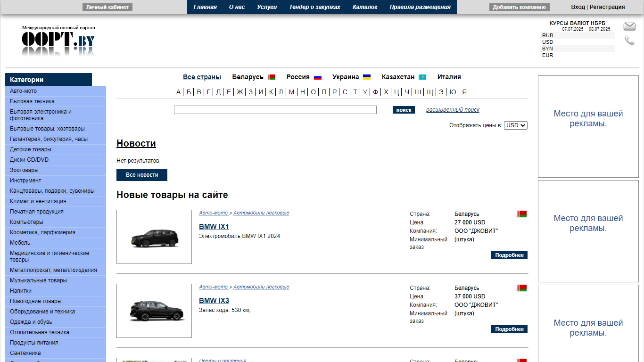Open the BMW IX1 title link

point(214,227)
